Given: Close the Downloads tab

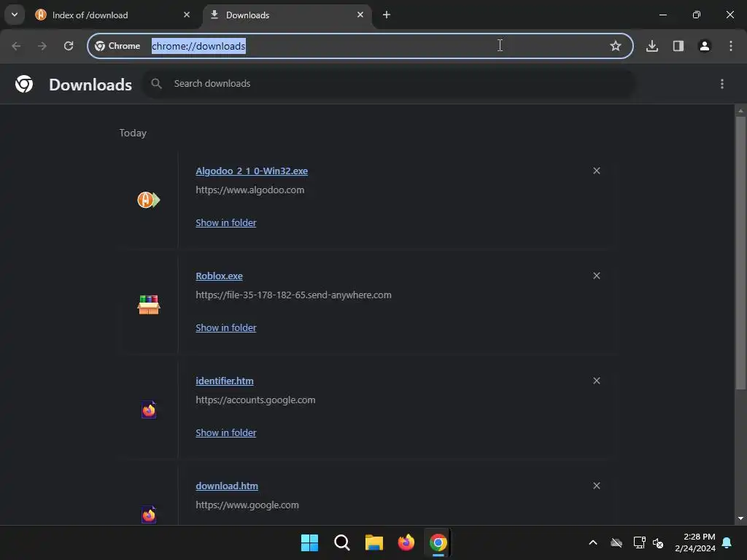Looking at the screenshot, I should click(x=360, y=15).
